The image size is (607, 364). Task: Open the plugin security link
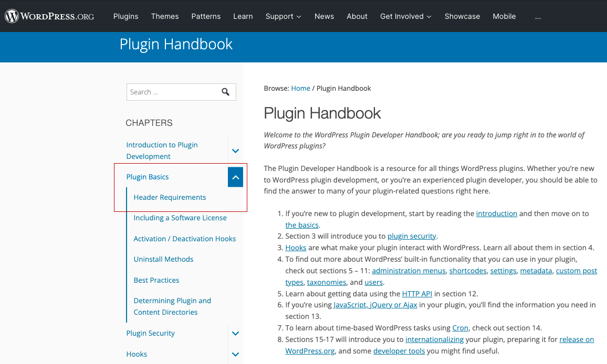point(412,236)
